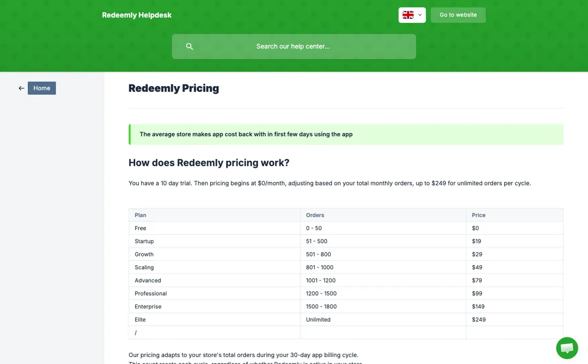Click the 1001 - 1200 orders cell
588x364 pixels.
[383, 281]
